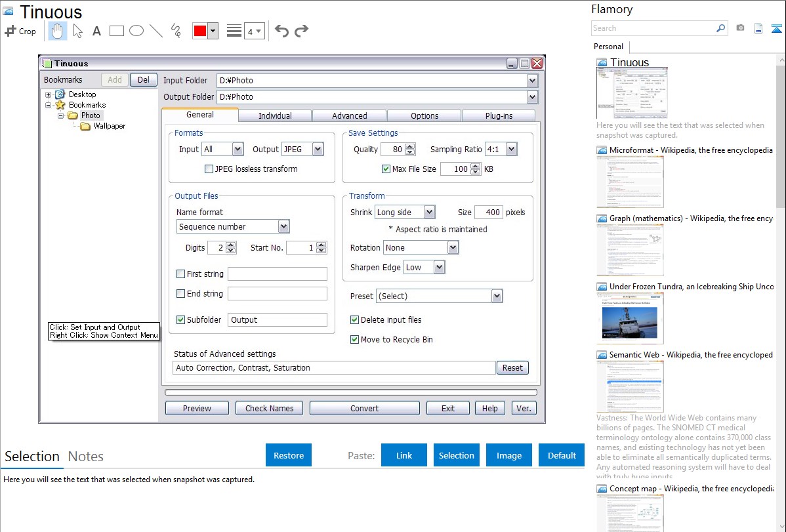The height and width of the screenshot is (532, 786).
Task: Click the conversion progress bar
Action: tap(351, 393)
